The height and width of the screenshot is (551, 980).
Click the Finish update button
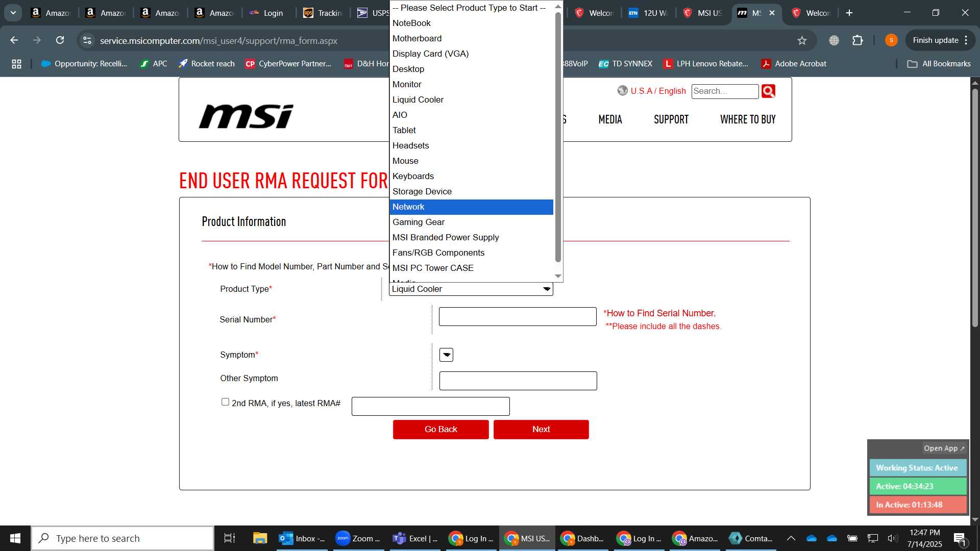point(940,40)
